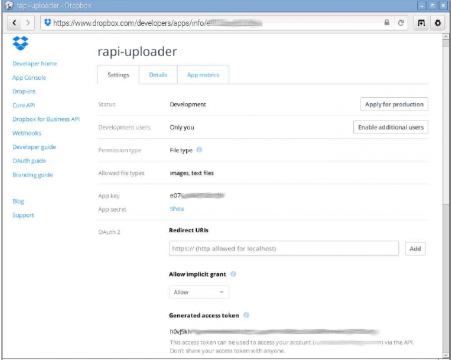Viewport: 451px width, 360px height.
Task: Open Developer guide link
Action: point(34,147)
